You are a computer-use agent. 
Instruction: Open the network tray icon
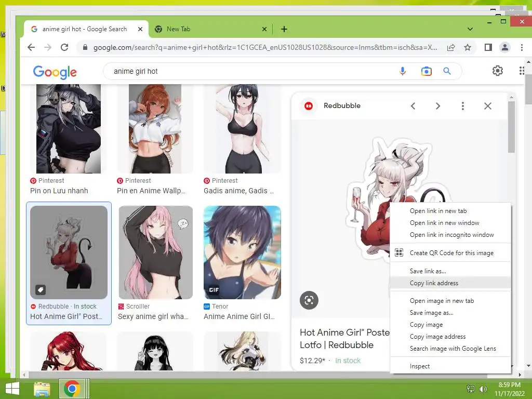pyautogui.click(x=471, y=389)
